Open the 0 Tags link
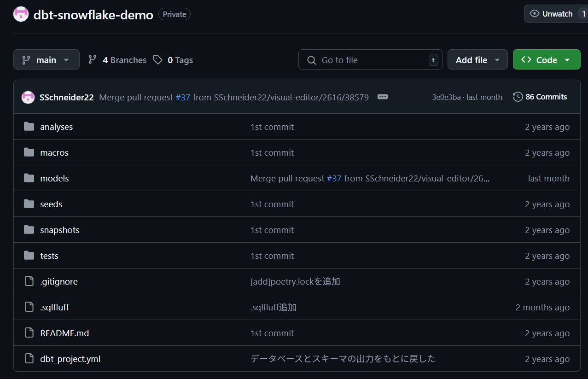Screen dimensions: 588x379 click(173, 60)
